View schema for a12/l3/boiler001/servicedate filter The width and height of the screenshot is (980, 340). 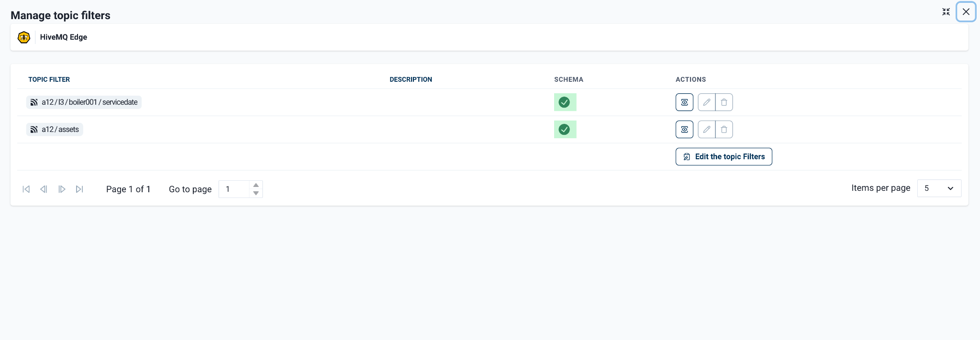point(684,102)
